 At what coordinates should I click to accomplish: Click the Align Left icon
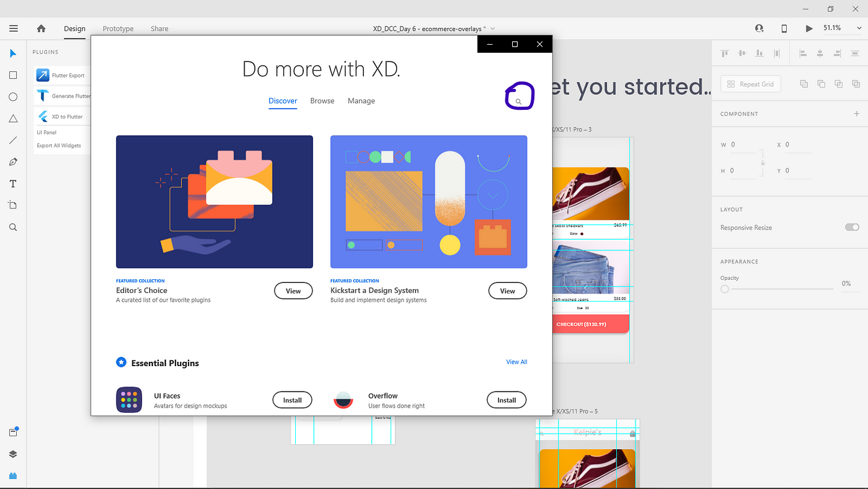tap(803, 54)
